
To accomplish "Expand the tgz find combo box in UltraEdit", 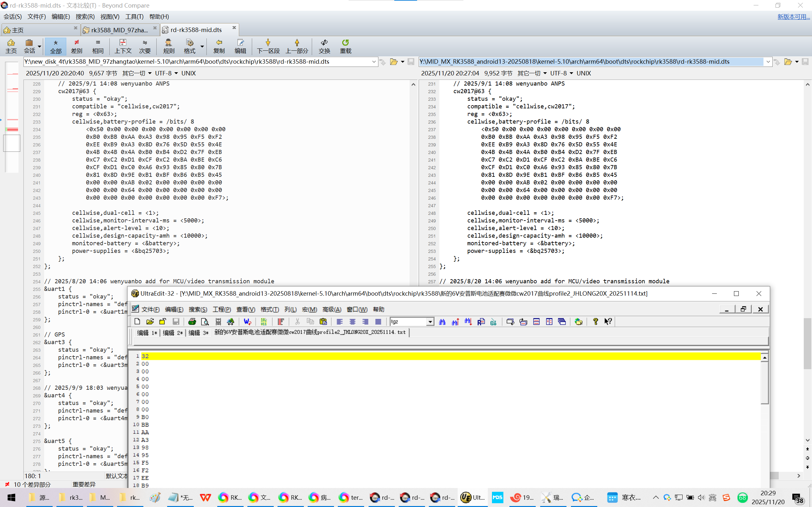I will tap(430, 322).
